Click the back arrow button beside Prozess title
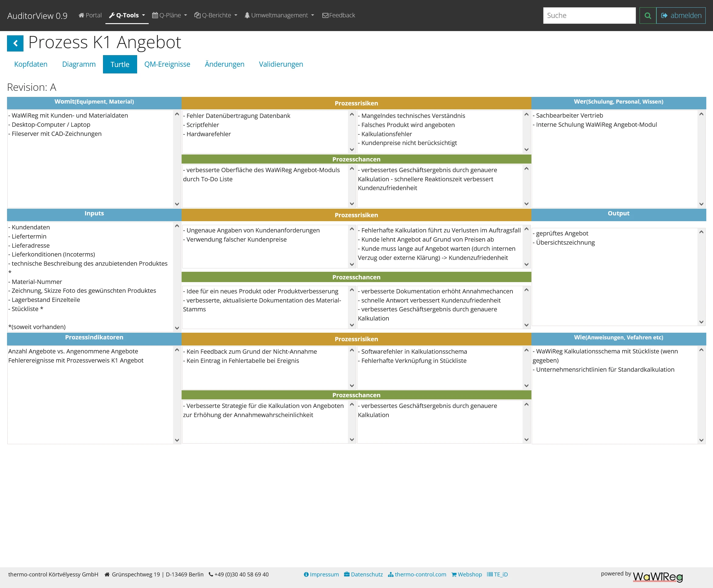 point(15,43)
